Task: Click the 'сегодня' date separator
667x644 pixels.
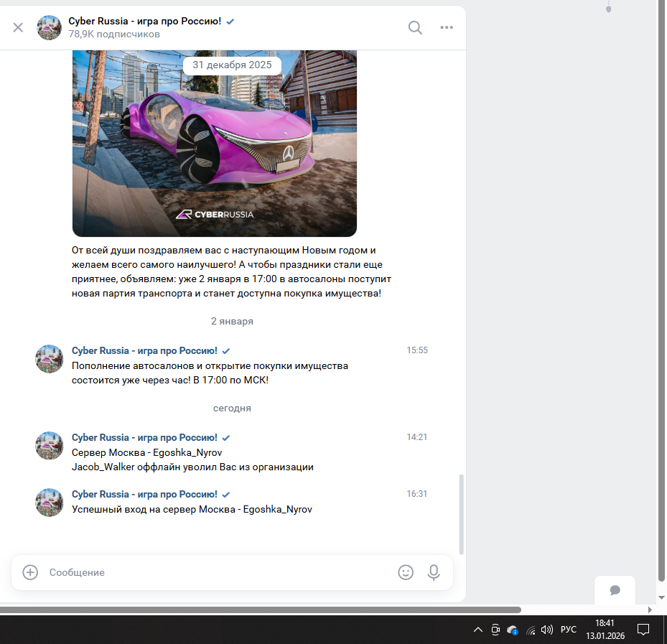Action: point(232,408)
